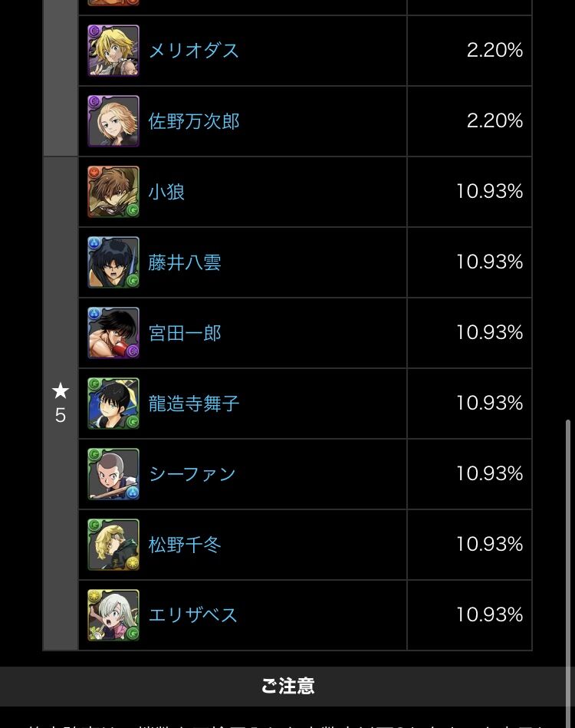Tap the メリオダス character icon
The image size is (575, 728).
113,50
